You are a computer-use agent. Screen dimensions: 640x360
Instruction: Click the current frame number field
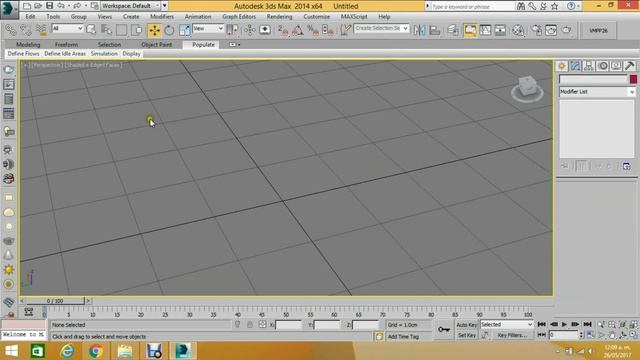(x=564, y=335)
